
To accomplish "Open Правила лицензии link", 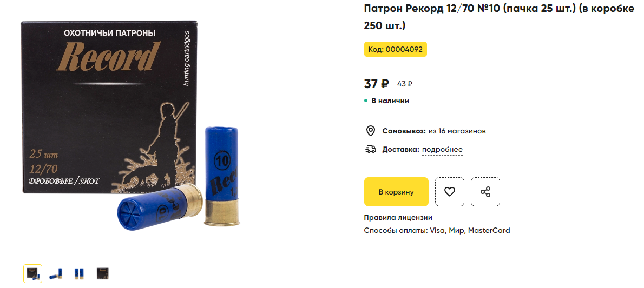I will [398, 217].
